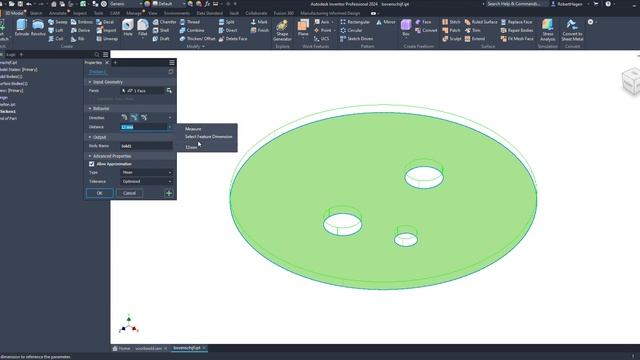Select the Combine tool
Screen dimensions: 640x360
(x=192, y=30)
